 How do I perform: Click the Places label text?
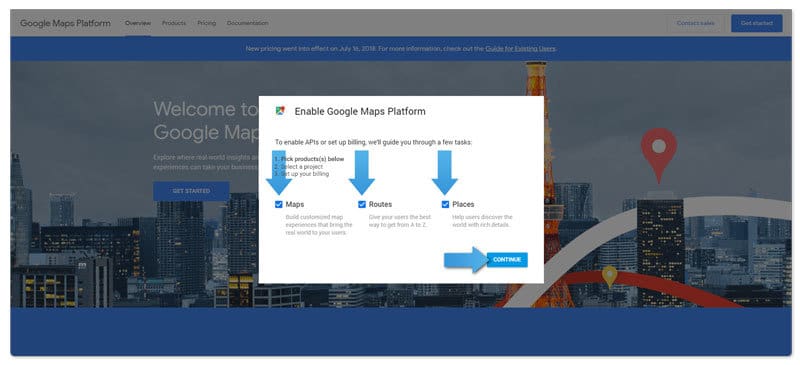coord(463,204)
